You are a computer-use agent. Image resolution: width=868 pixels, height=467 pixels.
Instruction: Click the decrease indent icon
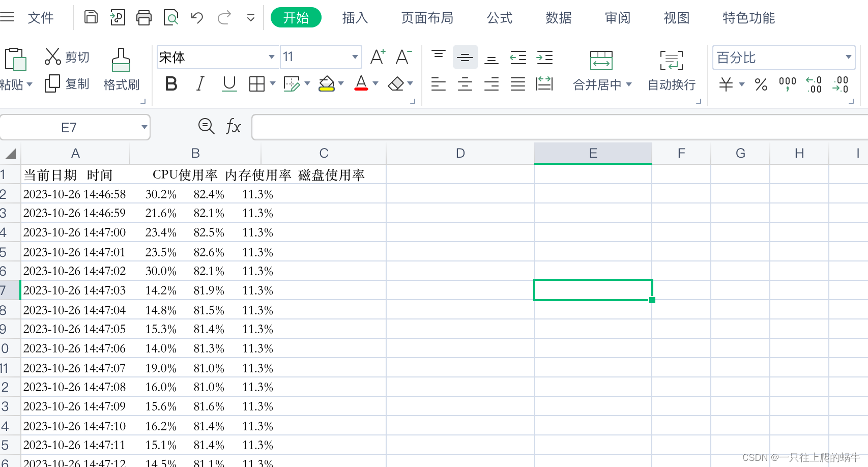[518, 57]
